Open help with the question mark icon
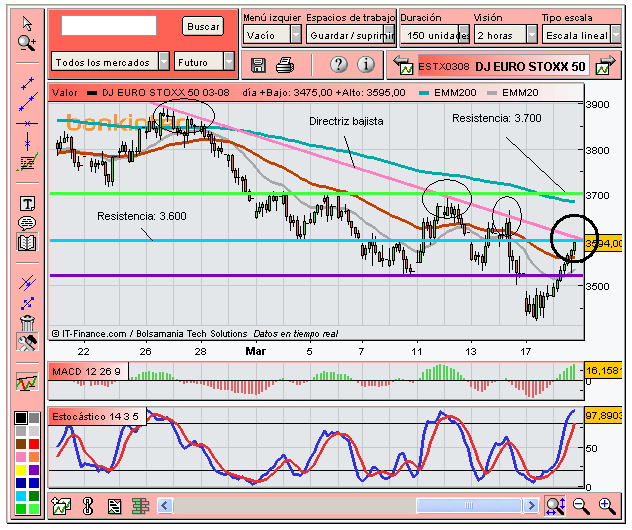 [x=339, y=64]
